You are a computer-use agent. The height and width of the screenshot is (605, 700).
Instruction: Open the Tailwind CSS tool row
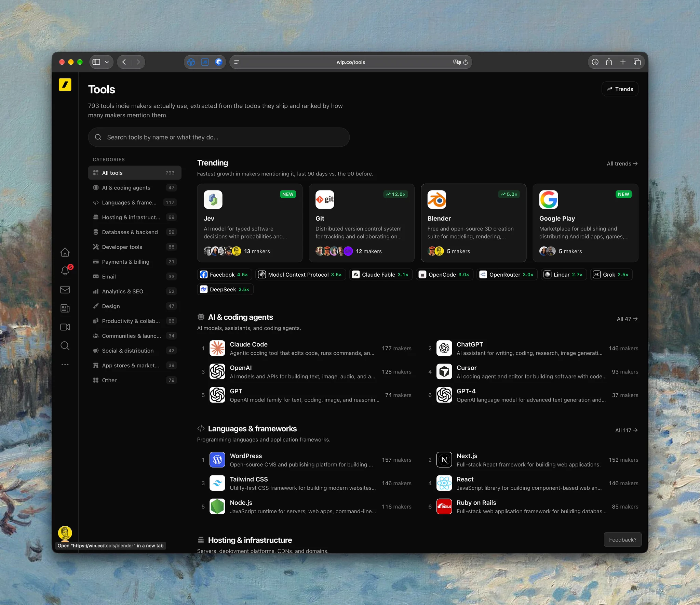coord(307,483)
